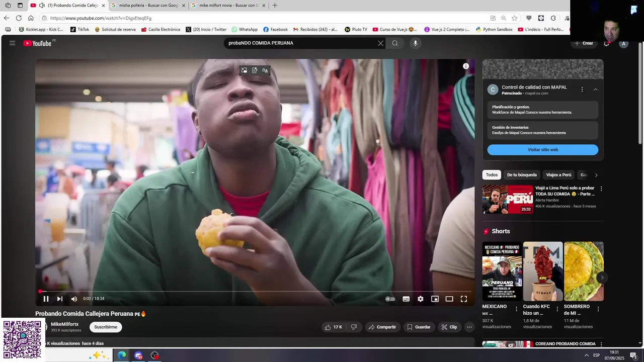Image resolution: width=644 pixels, height=362 pixels.
Task: Show more filter chips with the arrow
Action: tap(596, 175)
